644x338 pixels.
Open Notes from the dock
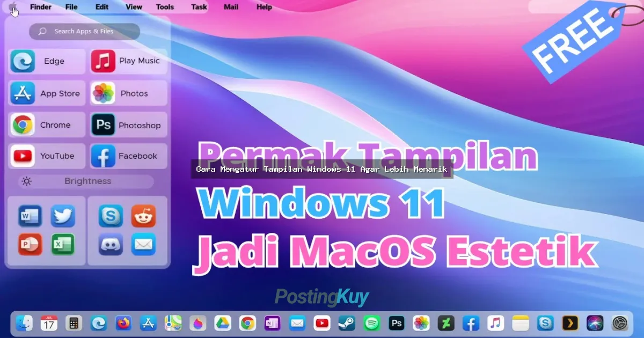[x=521, y=323]
